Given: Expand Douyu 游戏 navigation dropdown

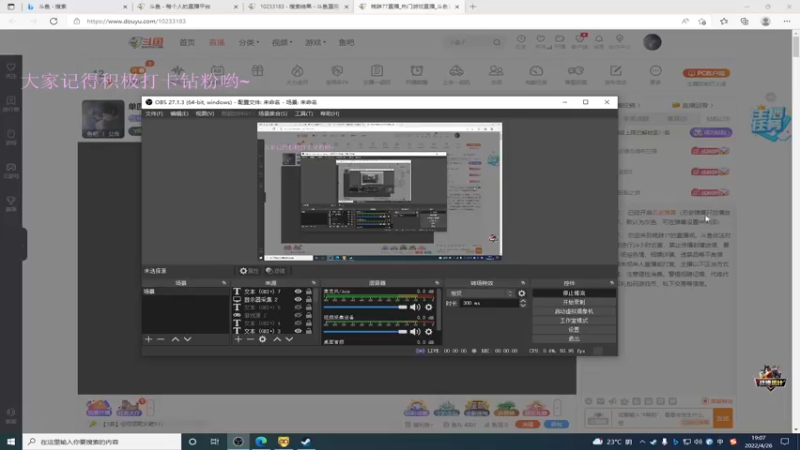Looking at the screenshot, I should [315, 42].
